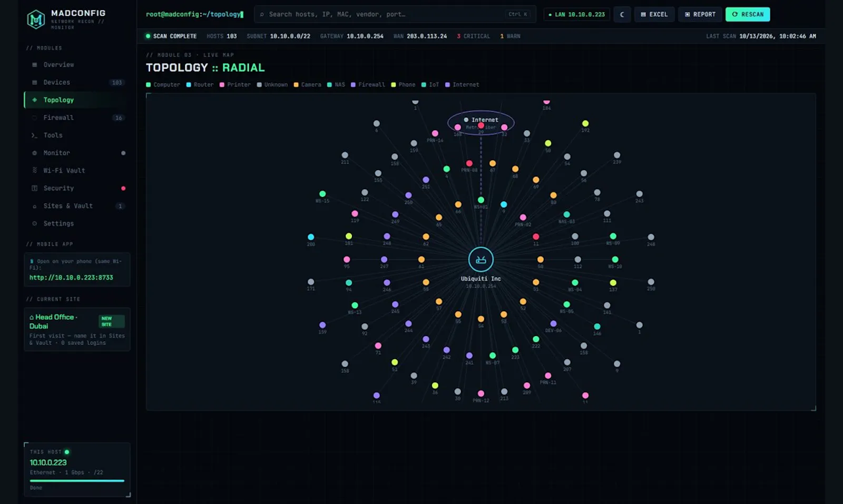Open the LAN 10.10.0.223 selector
Image resolution: width=843 pixels, height=504 pixels.
[576, 14]
